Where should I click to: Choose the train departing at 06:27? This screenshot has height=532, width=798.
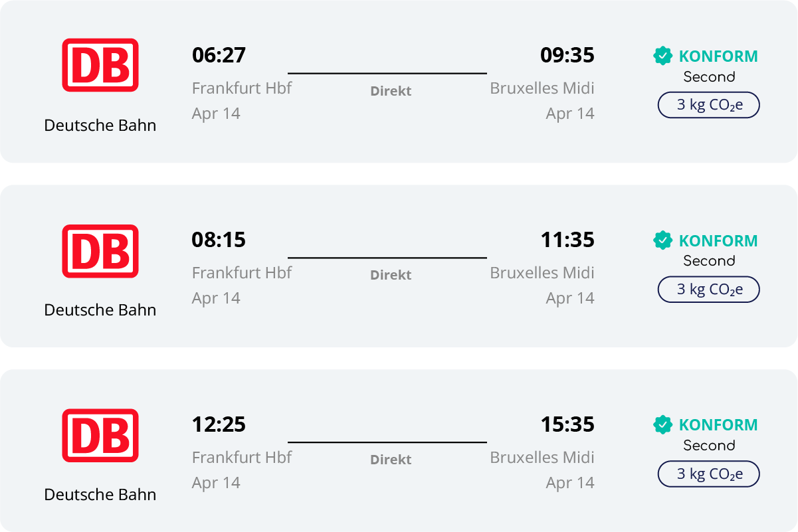click(x=399, y=82)
